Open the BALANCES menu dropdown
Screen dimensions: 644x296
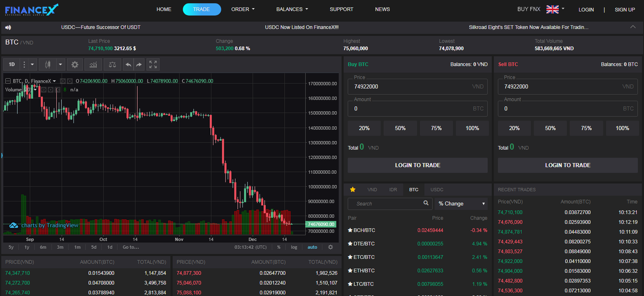coord(292,9)
